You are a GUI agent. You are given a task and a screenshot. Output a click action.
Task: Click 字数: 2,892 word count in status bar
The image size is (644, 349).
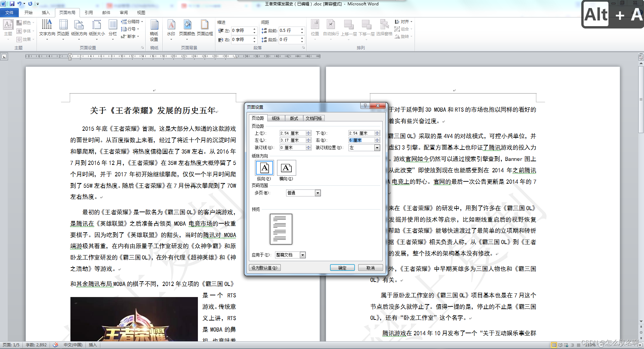(36, 345)
